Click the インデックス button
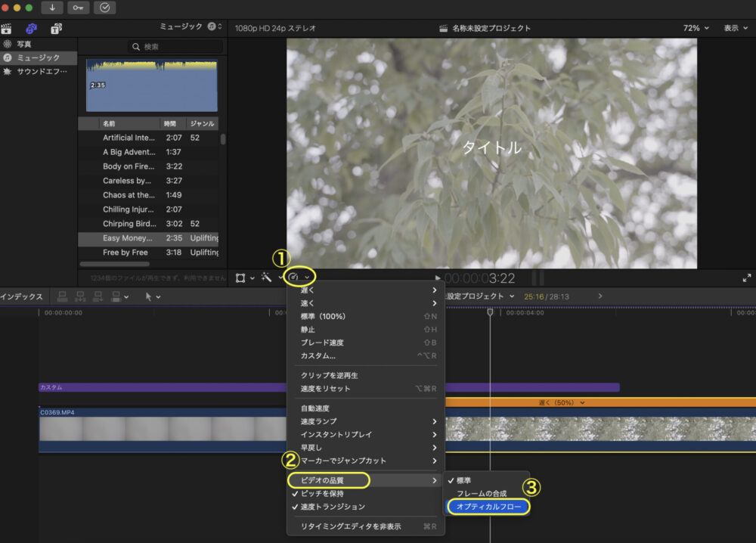 (x=21, y=296)
